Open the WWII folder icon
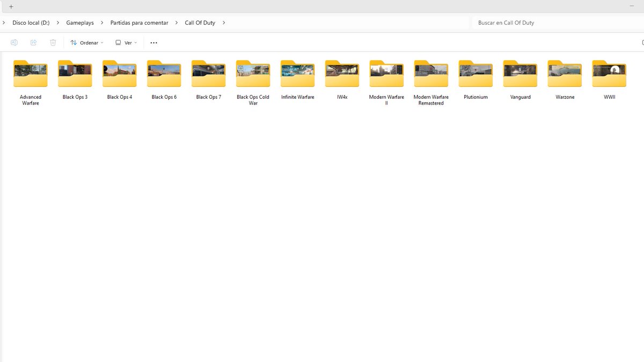The width and height of the screenshot is (644, 362). tap(610, 73)
